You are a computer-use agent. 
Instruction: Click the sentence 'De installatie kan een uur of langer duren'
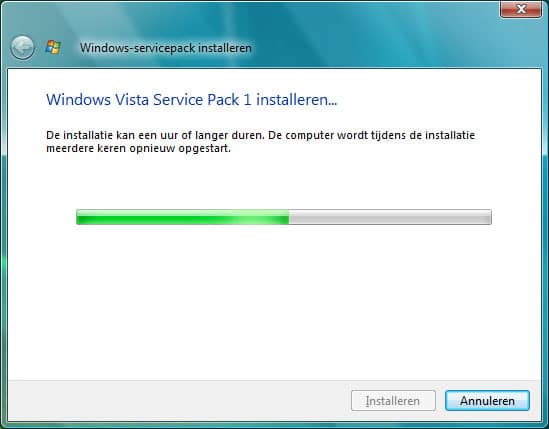pyautogui.click(x=155, y=135)
